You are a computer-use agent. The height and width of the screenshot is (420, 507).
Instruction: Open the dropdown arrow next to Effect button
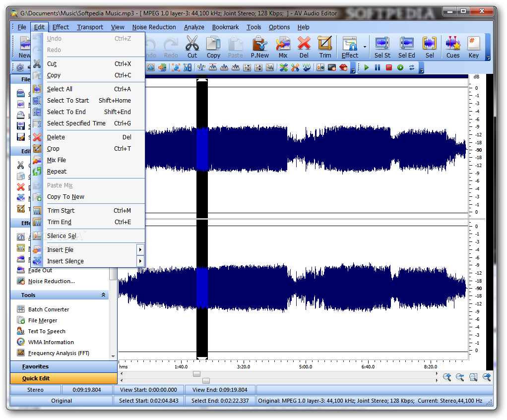click(365, 47)
